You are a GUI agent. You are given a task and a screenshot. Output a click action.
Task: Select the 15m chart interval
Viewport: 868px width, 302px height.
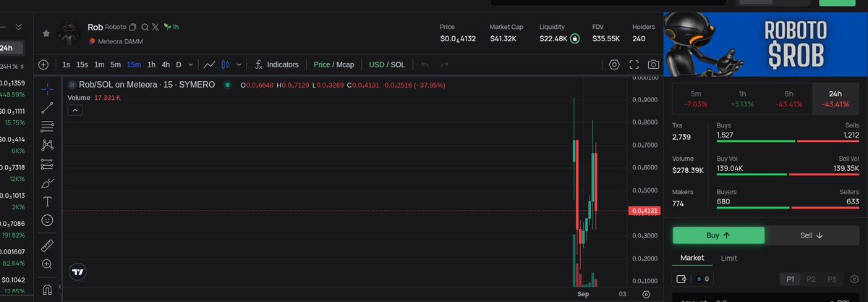(x=134, y=64)
